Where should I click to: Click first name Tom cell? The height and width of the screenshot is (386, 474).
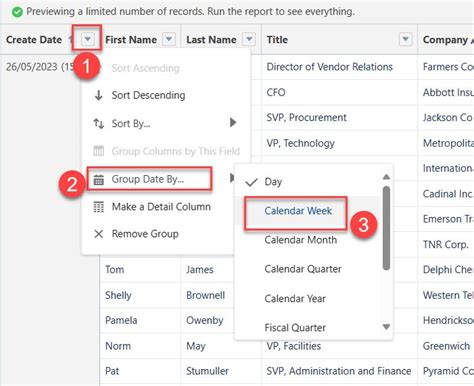[x=115, y=269]
